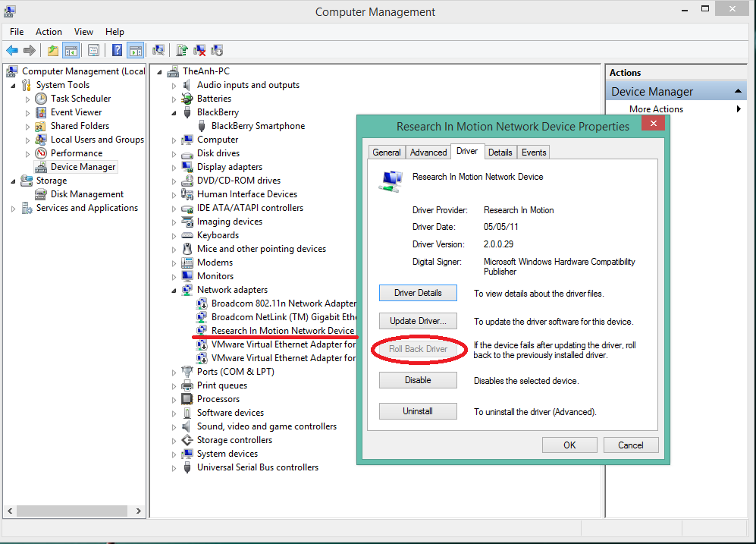Open the View menu
Image resolution: width=756 pixels, height=544 pixels.
[83, 32]
